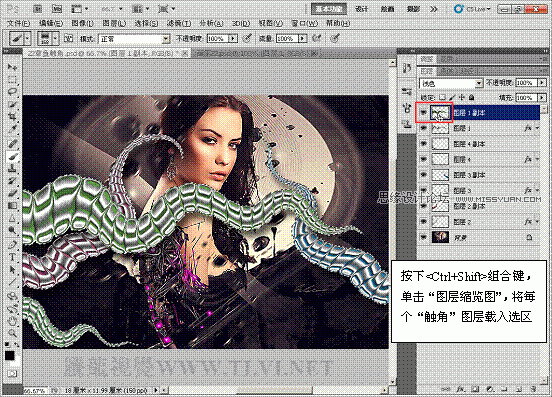Show more workspaces chevron

[x=434, y=9]
